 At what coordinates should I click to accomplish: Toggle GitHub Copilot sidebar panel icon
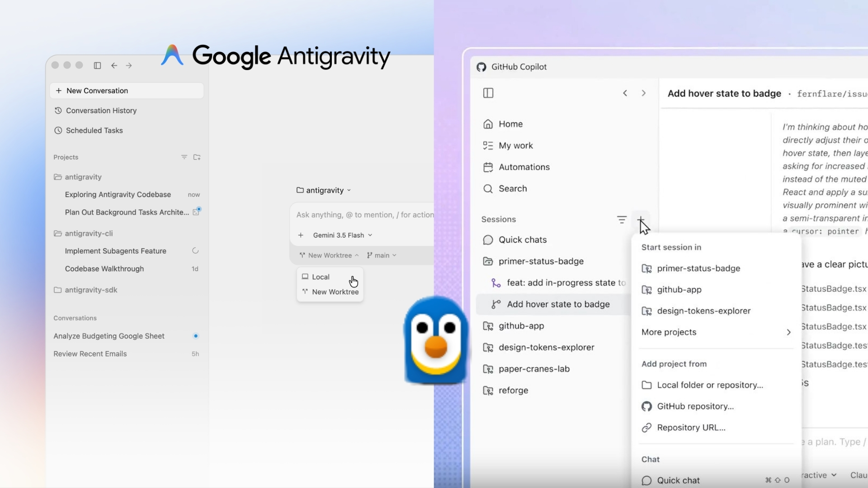(488, 93)
